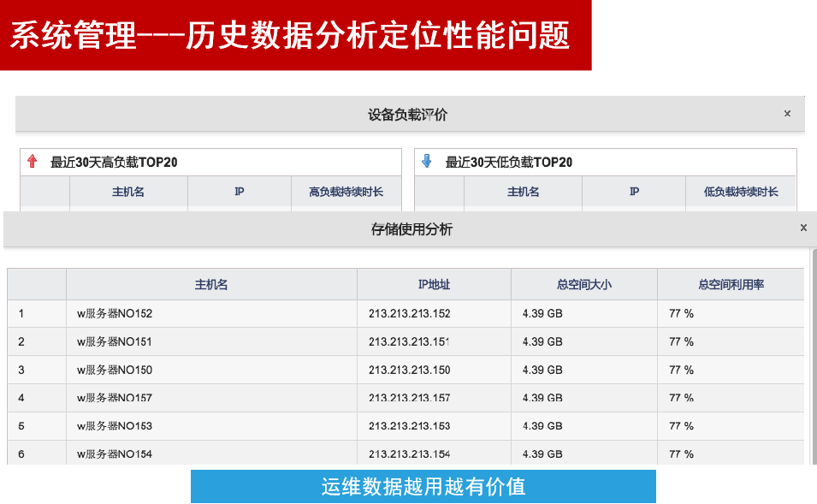Click the 总空间大小 column header
This screenshot has width=817, height=504.
tap(583, 285)
